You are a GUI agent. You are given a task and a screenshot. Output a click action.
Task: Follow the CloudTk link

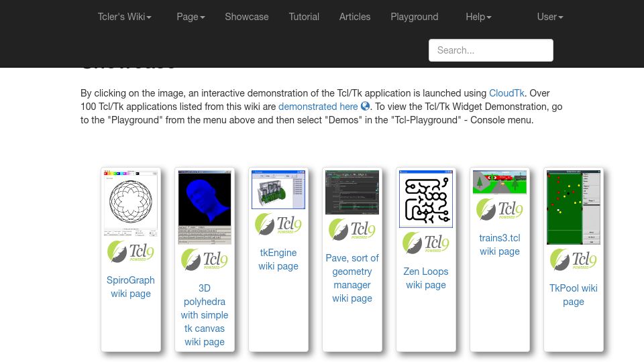point(506,93)
